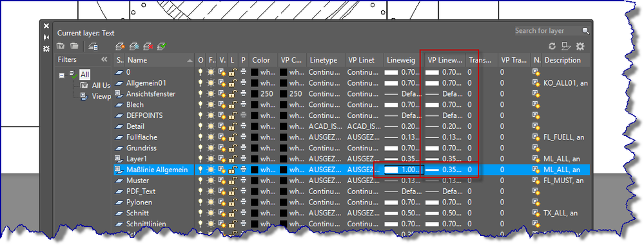
Task: Select the Muster layer row
Action: 351,181
